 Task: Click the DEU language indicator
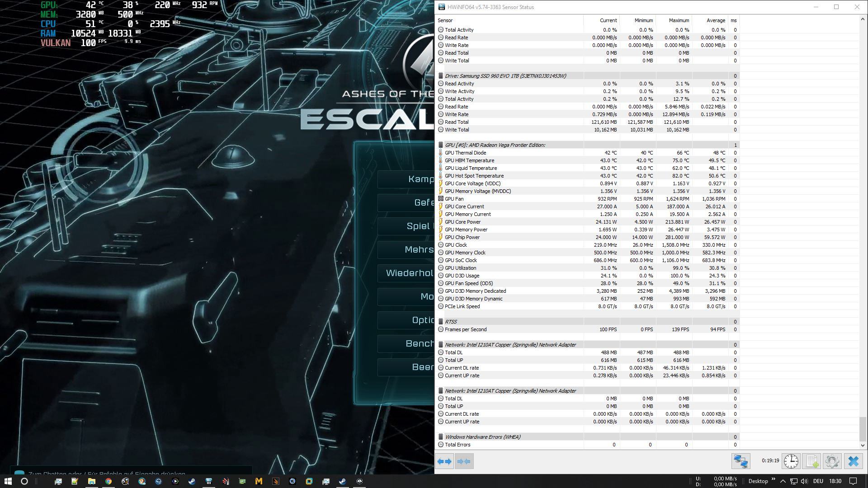pos(818,481)
